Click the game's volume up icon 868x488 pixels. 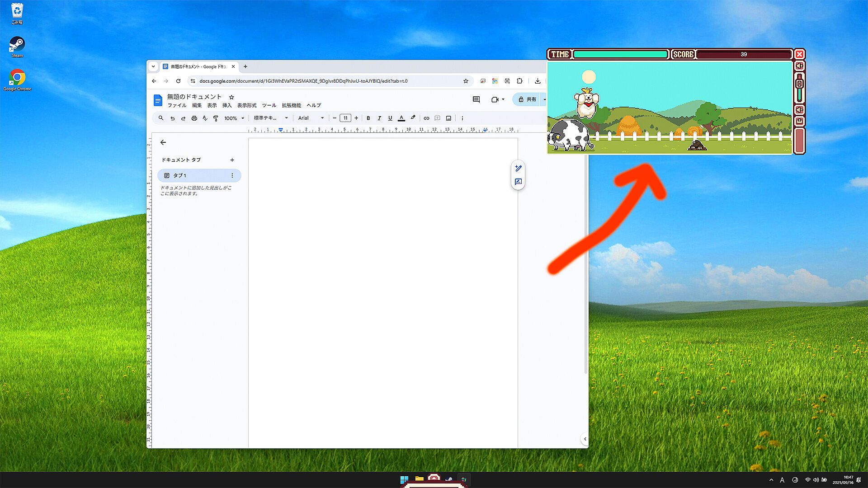[799, 66]
